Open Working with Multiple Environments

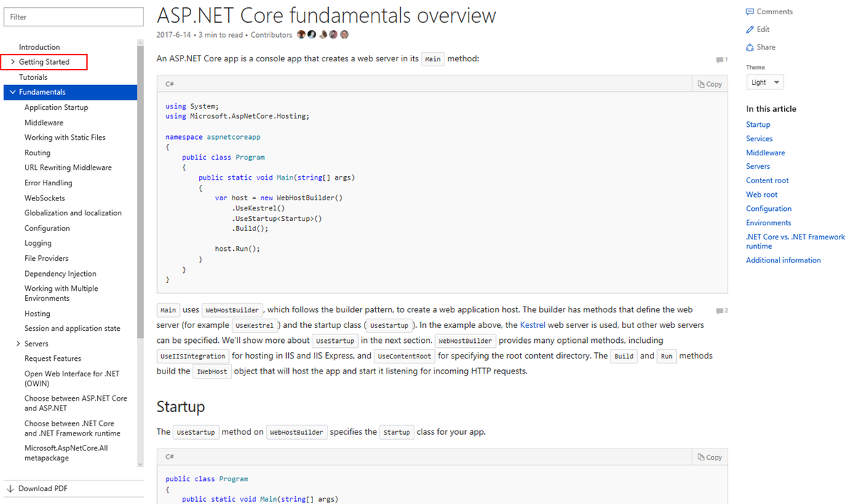pos(61,294)
